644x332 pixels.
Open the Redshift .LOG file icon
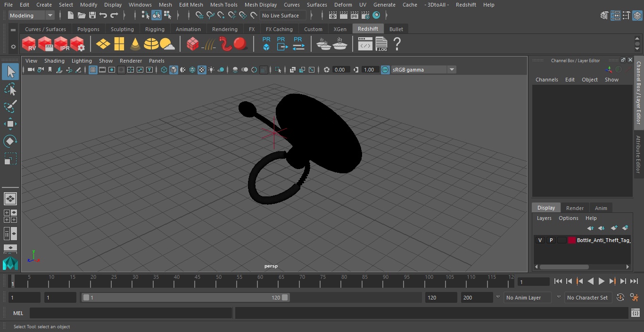click(x=381, y=44)
